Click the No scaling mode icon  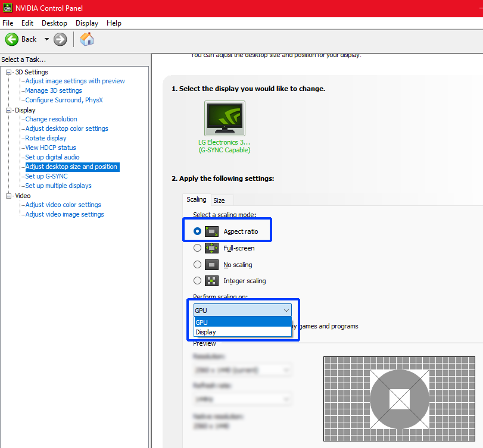(x=211, y=264)
